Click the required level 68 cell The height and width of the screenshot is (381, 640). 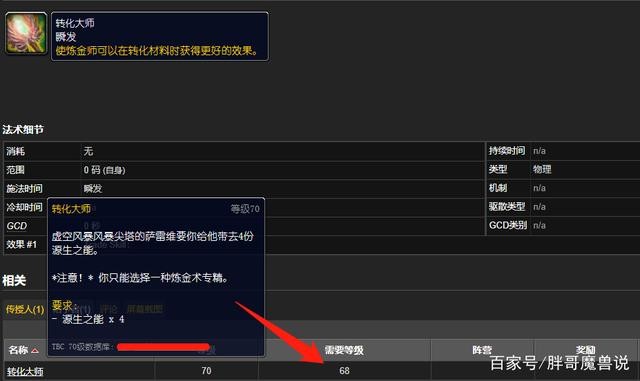[344, 371]
